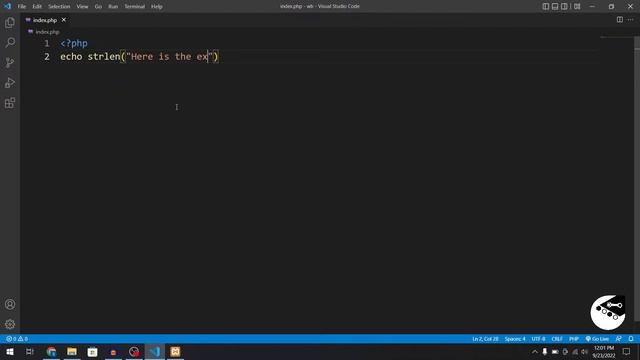Show hidden system tray icons

pyautogui.click(x=535, y=351)
